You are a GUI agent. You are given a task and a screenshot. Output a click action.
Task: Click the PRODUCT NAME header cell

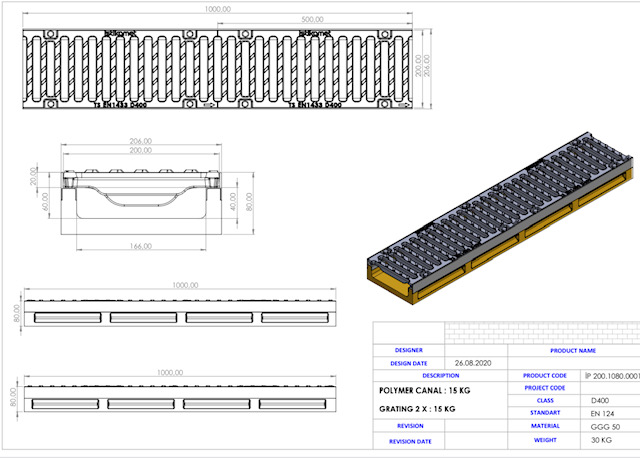[x=573, y=351]
